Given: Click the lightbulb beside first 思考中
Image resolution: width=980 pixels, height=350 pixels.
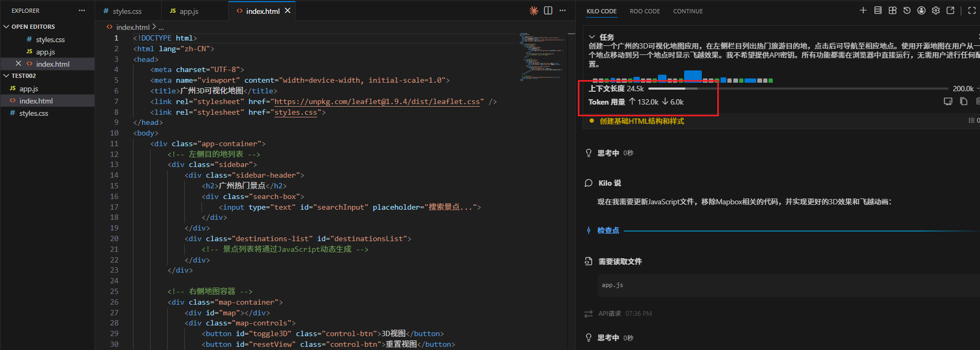Looking at the screenshot, I should [589, 153].
